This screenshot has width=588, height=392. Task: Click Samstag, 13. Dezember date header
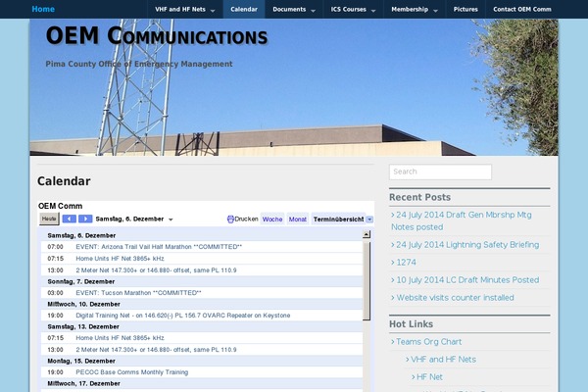pyautogui.click(x=83, y=326)
